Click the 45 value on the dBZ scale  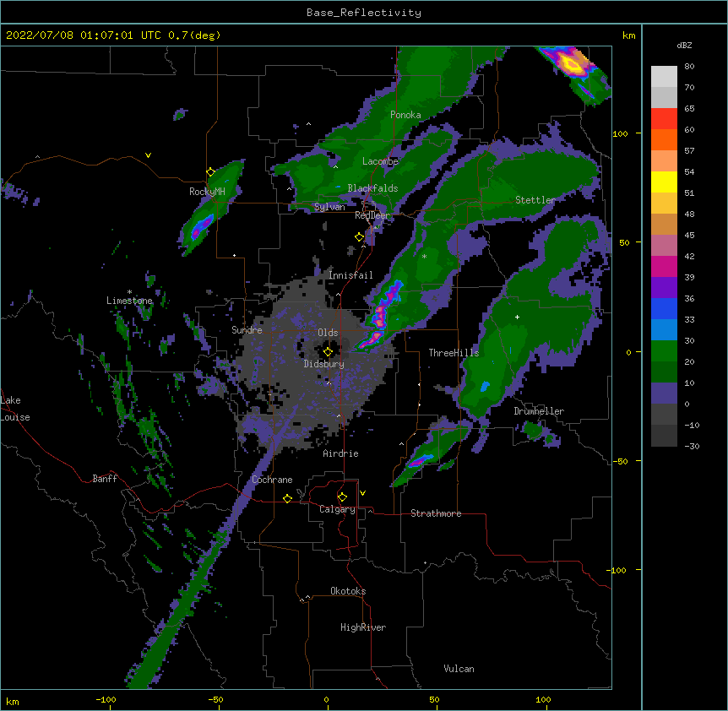click(x=689, y=236)
